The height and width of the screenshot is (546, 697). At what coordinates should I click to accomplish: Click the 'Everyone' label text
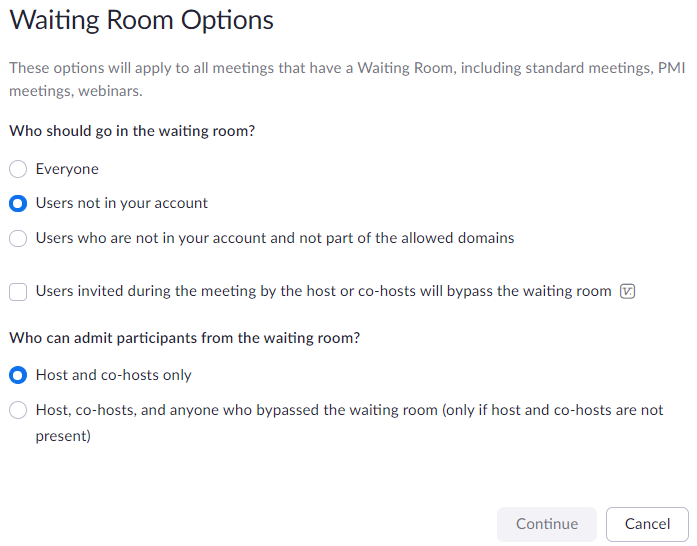pyautogui.click(x=67, y=169)
